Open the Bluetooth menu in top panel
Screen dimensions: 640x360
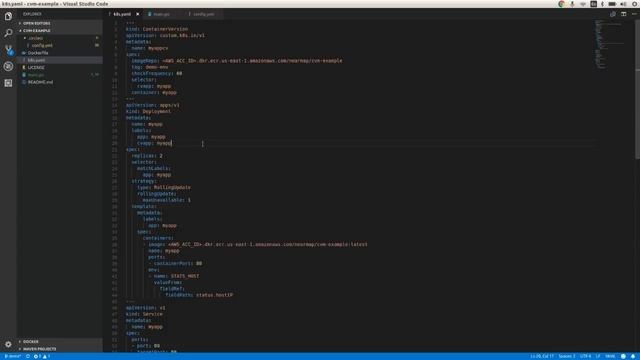pos(602,4)
